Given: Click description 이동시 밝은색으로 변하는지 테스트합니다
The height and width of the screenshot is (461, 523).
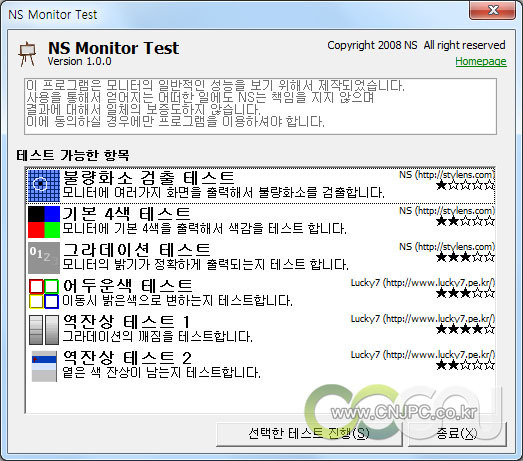Looking at the screenshot, I should (x=177, y=301).
